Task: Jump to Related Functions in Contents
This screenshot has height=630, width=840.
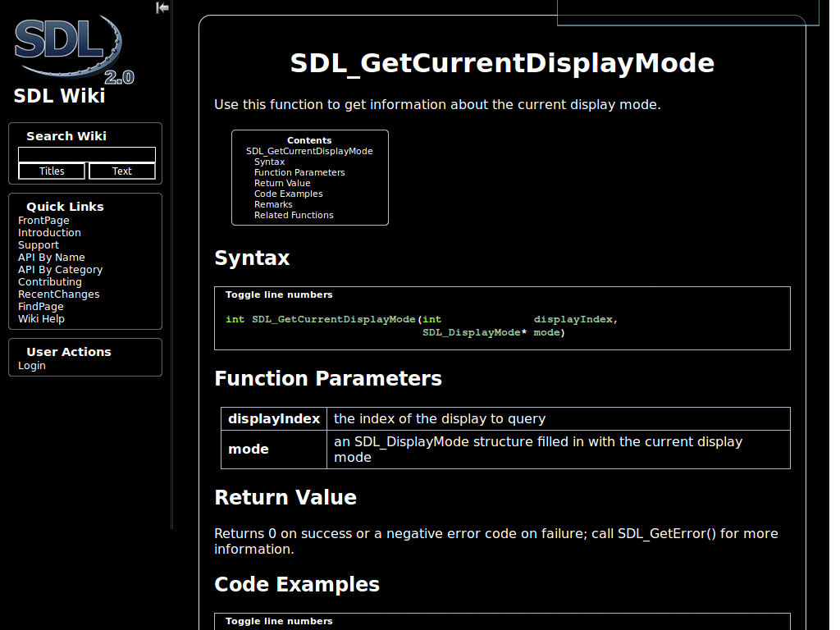Action: click(293, 215)
